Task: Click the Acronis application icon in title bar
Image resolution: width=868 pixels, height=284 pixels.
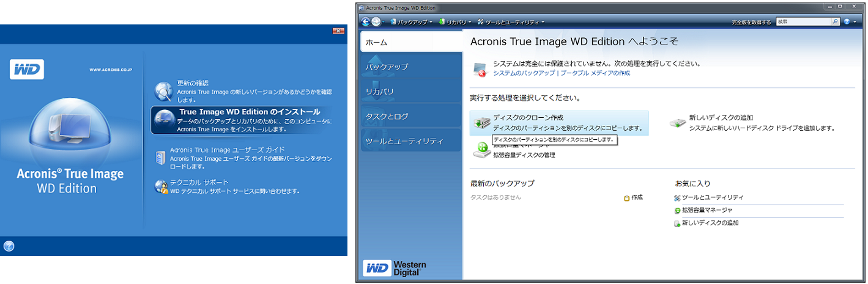Action: click(x=362, y=7)
